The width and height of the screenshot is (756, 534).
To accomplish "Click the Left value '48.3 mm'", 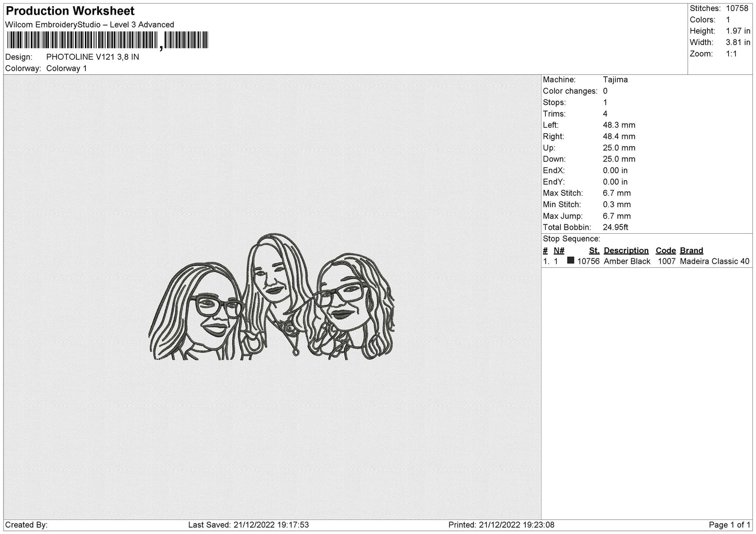I will click(619, 126).
